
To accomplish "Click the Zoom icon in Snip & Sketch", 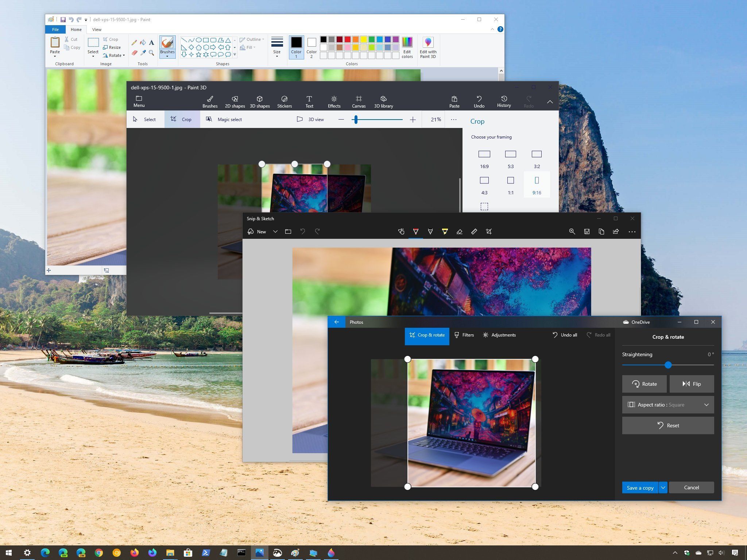I will click(572, 232).
